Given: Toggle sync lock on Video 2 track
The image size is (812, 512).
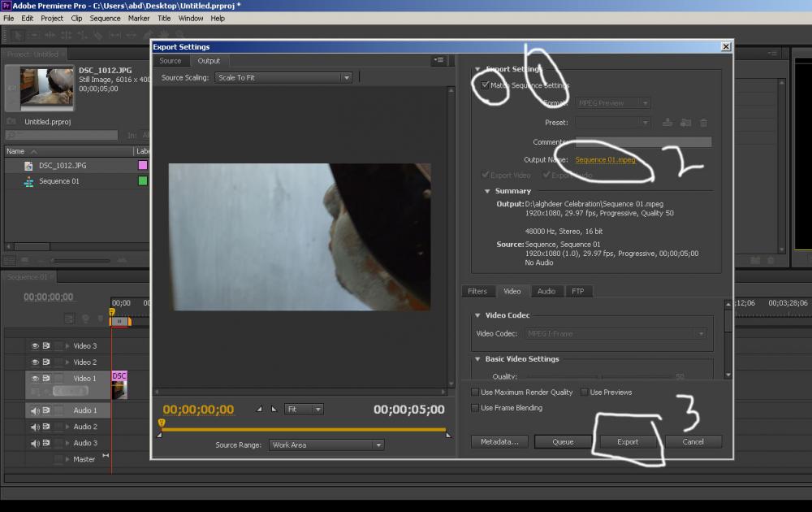Looking at the screenshot, I should [x=46, y=362].
